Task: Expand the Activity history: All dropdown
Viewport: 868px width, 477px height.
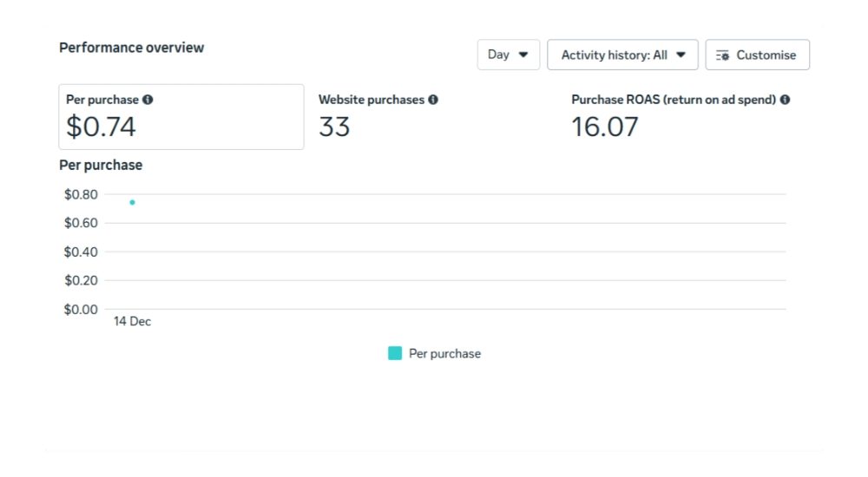Action: point(622,55)
